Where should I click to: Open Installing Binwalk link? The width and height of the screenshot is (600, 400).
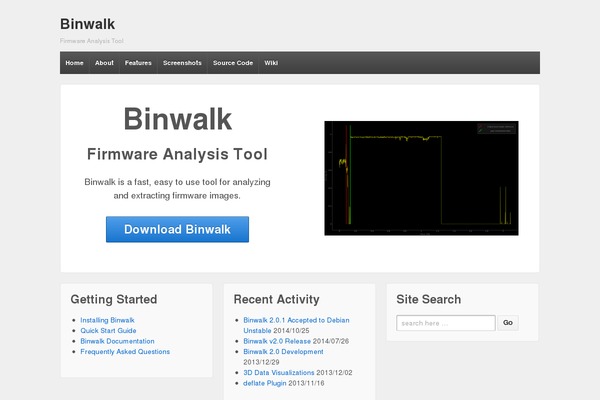pyautogui.click(x=107, y=320)
